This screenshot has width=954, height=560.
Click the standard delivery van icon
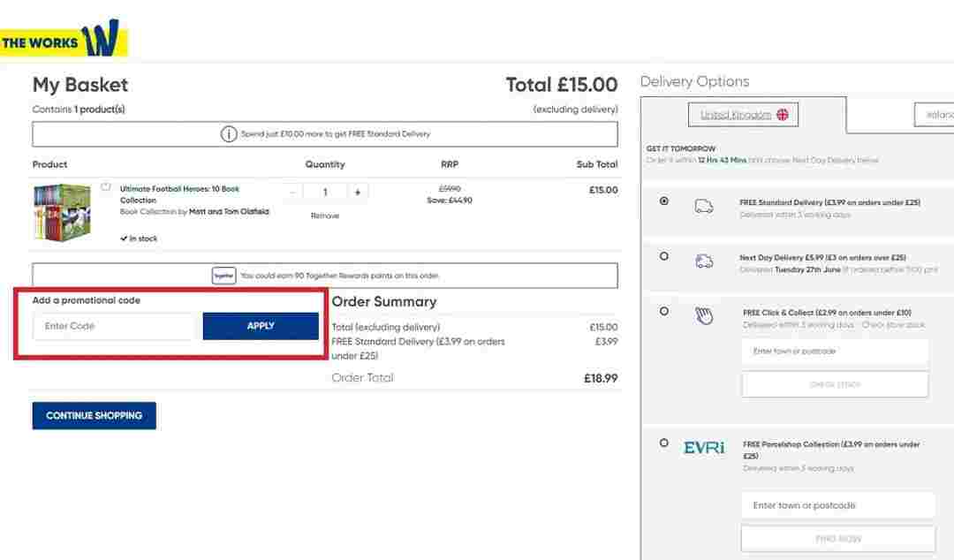tap(704, 207)
